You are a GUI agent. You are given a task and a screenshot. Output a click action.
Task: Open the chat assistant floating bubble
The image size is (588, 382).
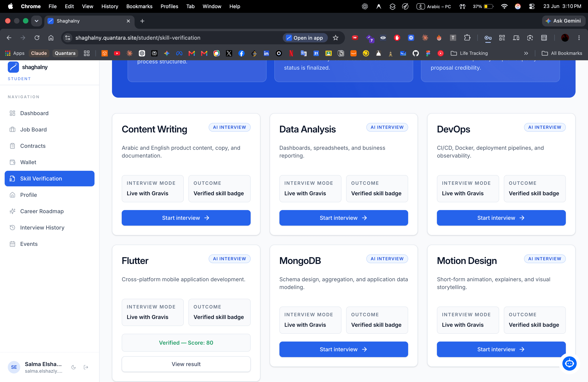tap(570, 364)
